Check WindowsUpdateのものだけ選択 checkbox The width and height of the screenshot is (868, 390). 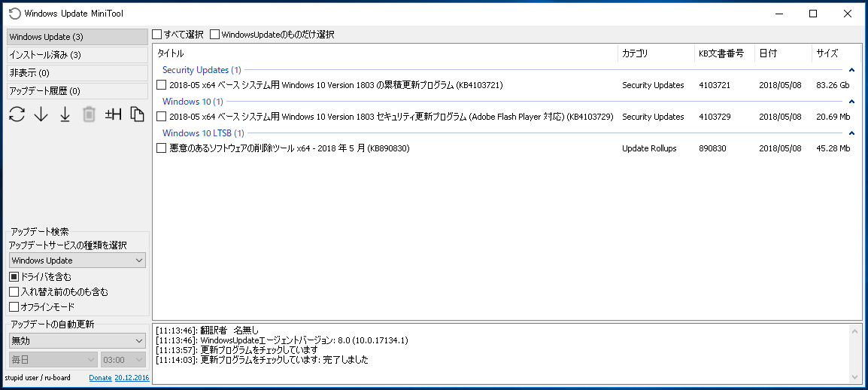click(x=215, y=35)
